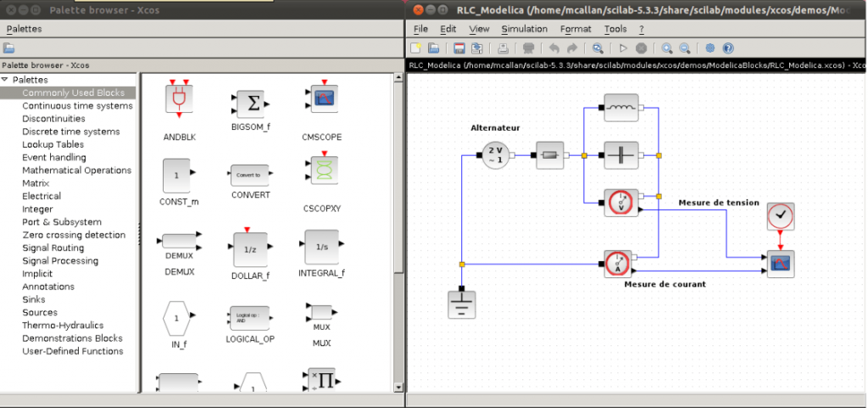Image resolution: width=868 pixels, height=408 pixels.
Task: Select the DOLLAR_f 1/z block
Action: [x=250, y=249]
